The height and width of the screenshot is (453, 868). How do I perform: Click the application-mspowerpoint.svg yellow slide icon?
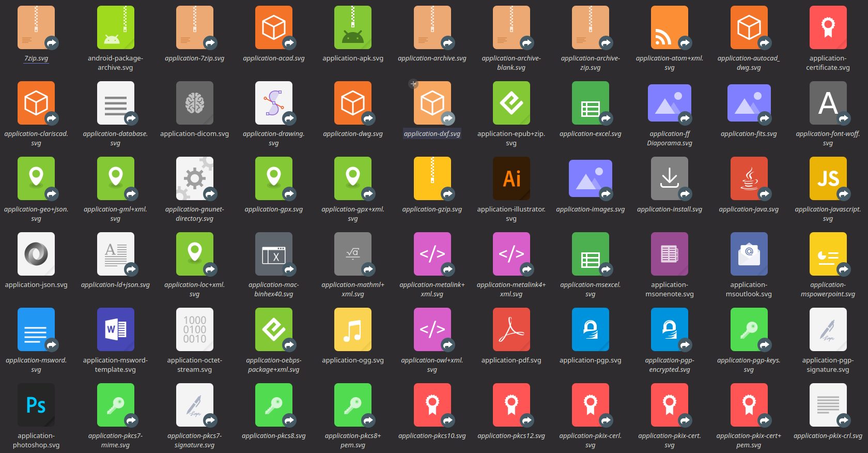point(828,254)
